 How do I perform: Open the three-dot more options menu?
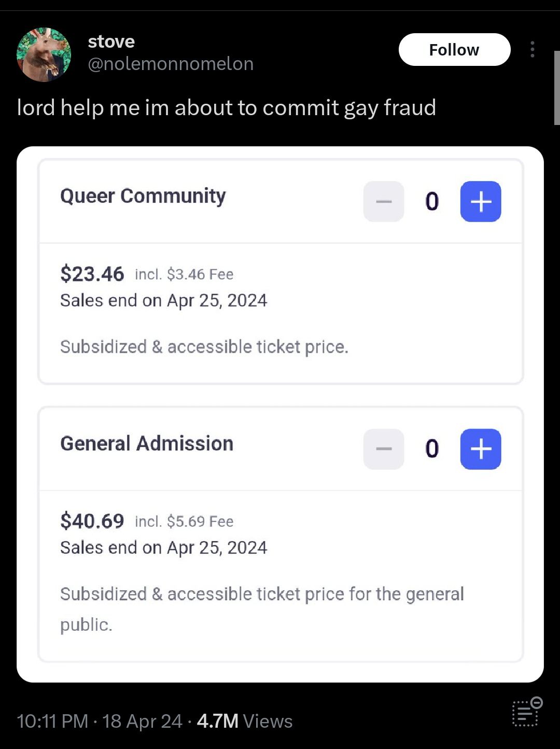coord(532,50)
